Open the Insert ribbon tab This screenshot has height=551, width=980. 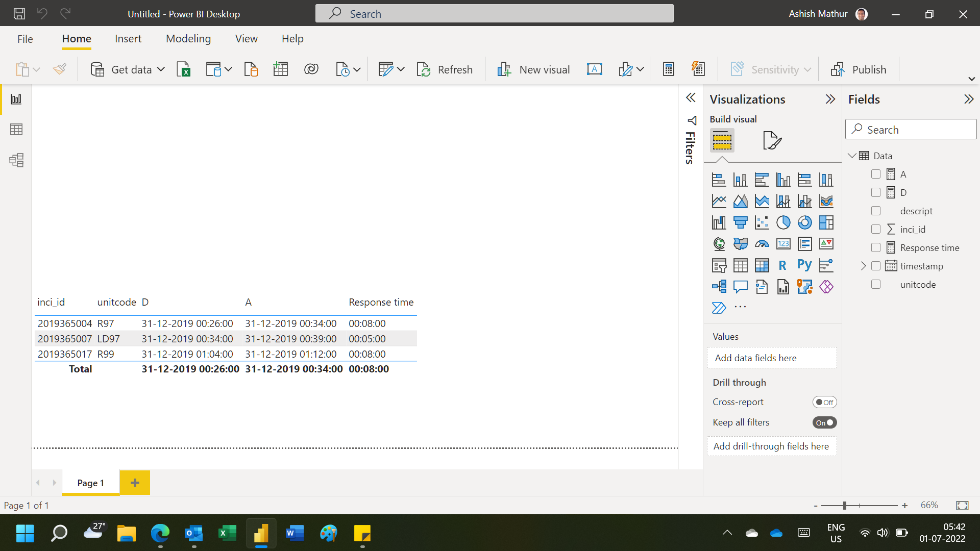(x=128, y=39)
